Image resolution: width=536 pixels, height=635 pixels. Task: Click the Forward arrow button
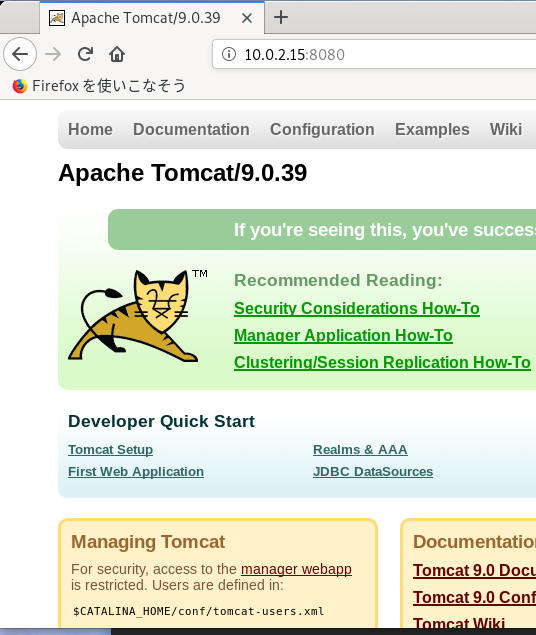(53, 54)
